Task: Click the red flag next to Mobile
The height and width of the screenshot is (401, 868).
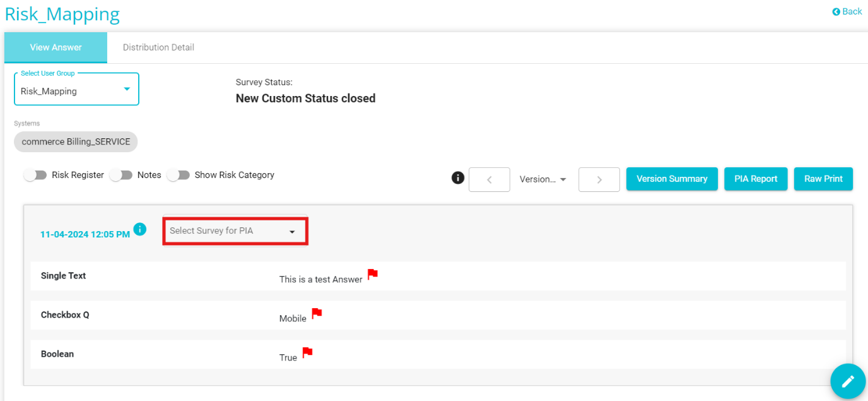Action: [317, 313]
